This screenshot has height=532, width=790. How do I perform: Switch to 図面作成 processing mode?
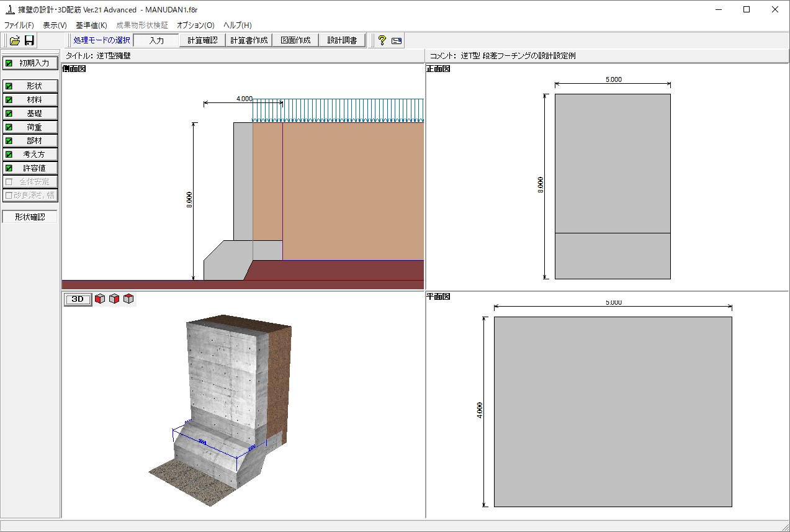(295, 40)
